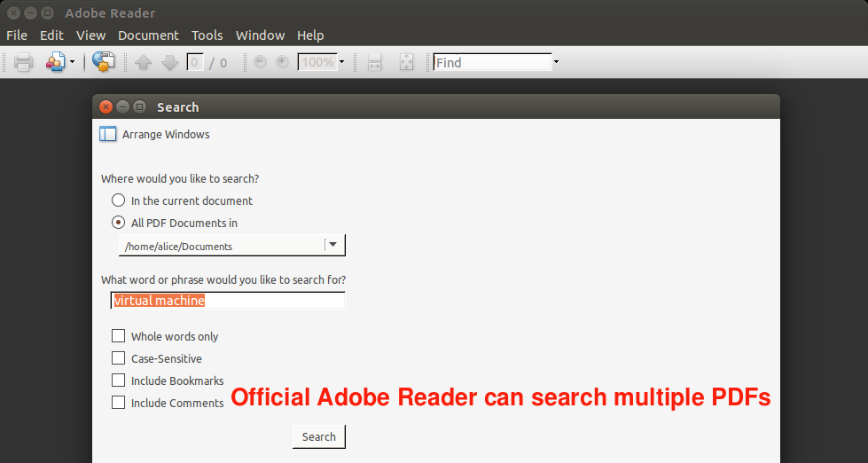This screenshot has width=868, height=463.
Task: Click the Print icon in toolbar
Action: point(23,62)
